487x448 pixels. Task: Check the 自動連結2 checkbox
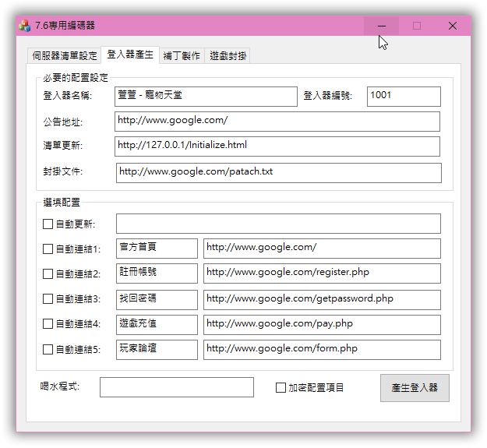pos(48,273)
